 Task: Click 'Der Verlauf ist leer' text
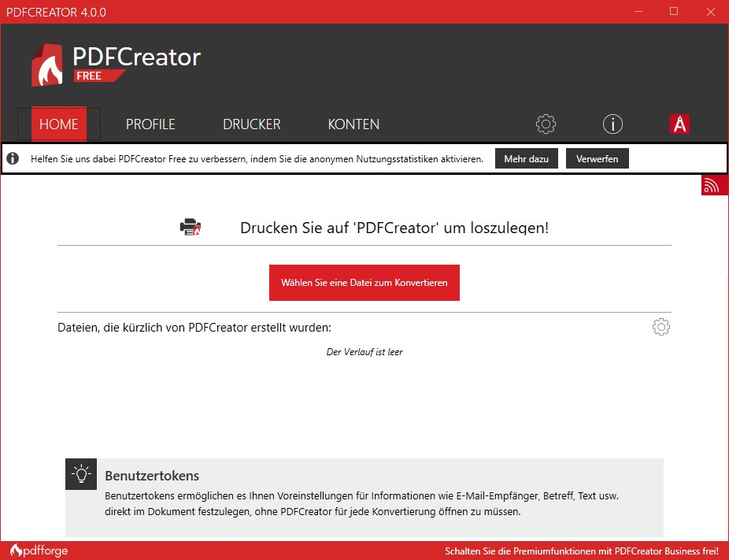tap(364, 352)
